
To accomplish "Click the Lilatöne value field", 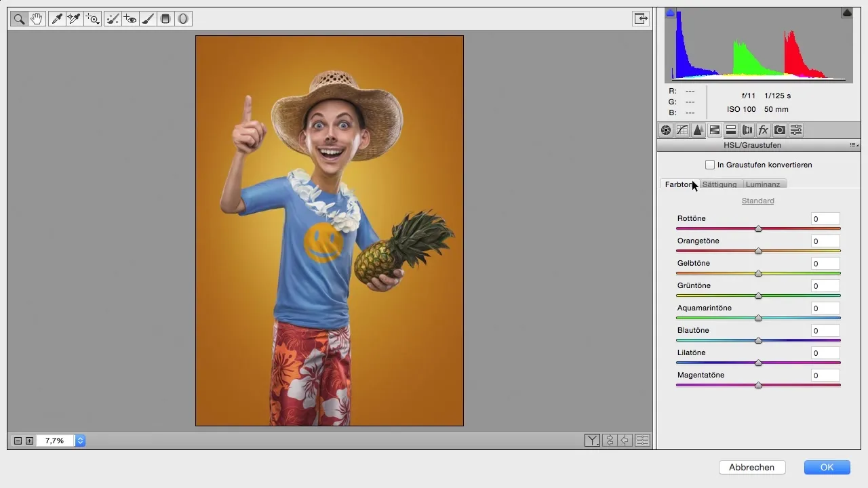I will [825, 353].
